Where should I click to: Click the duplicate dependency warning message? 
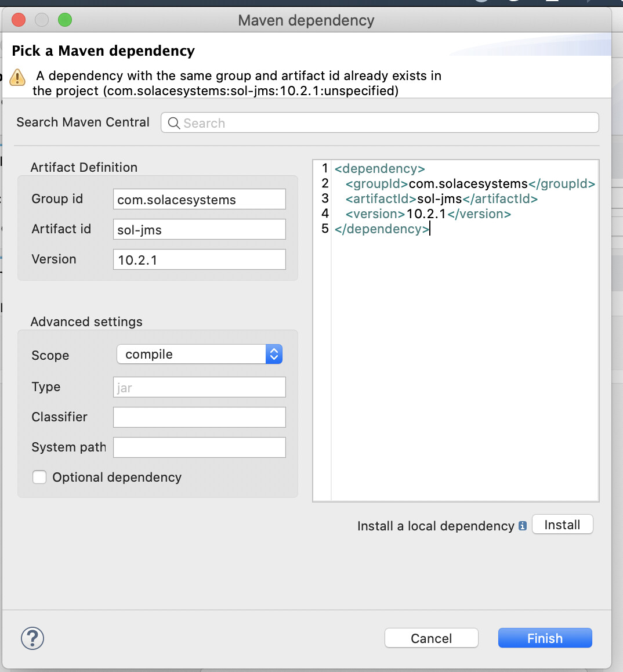click(x=237, y=83)
